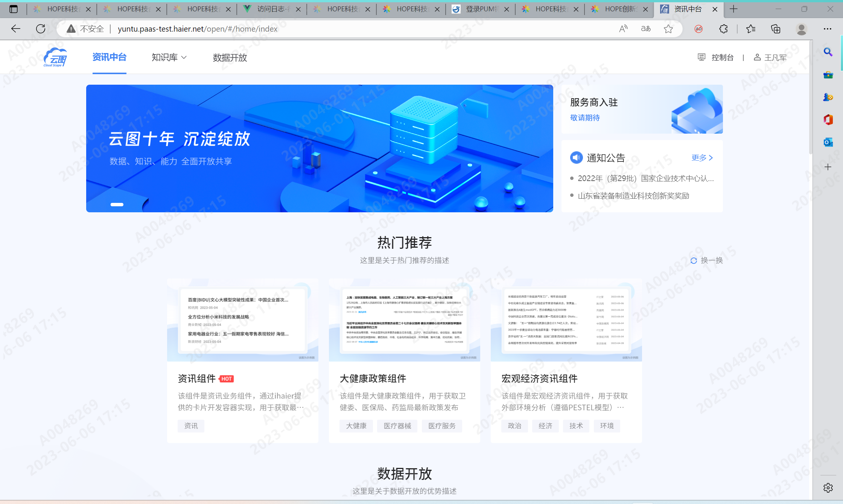Select the 资讯中台 navigation tab

tap(110, 57)
